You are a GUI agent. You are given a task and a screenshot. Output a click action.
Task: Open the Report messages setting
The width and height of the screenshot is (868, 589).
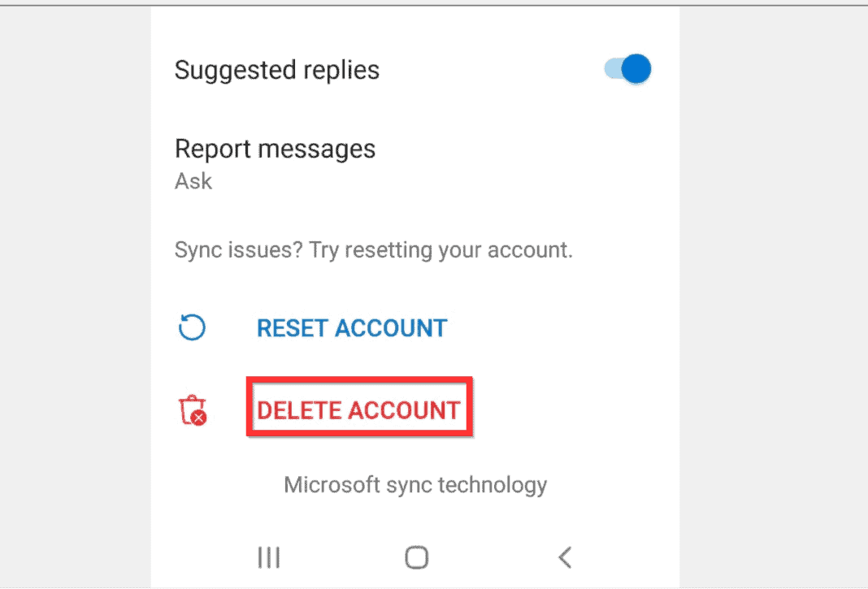pyautogui.click(x=275, y=149)
